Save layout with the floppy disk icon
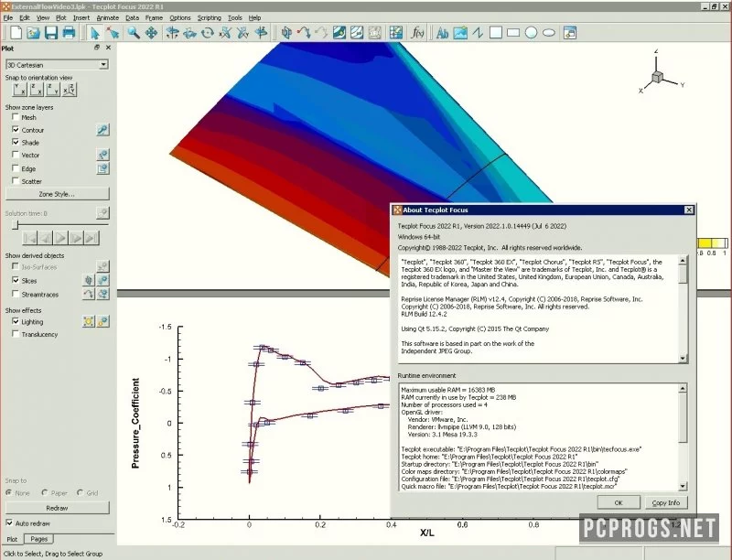Screen dimensions: 732x560 click(x=51, y=33)
